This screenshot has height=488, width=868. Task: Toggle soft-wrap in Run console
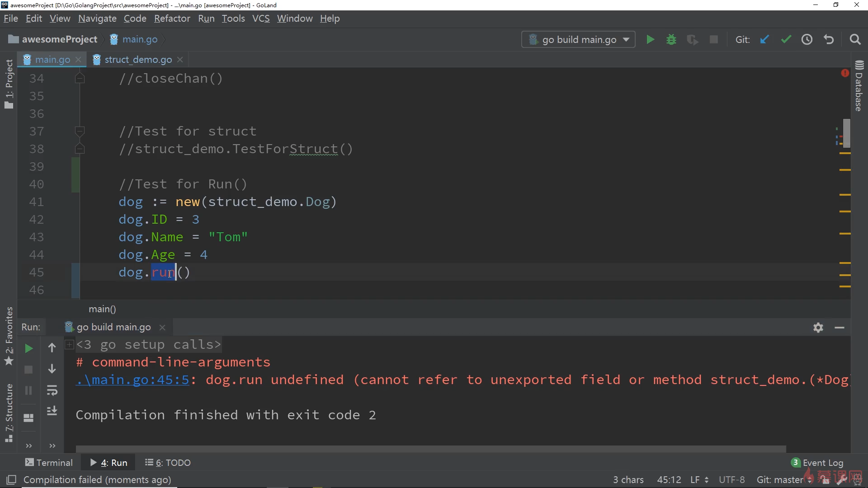pos(52,390)
